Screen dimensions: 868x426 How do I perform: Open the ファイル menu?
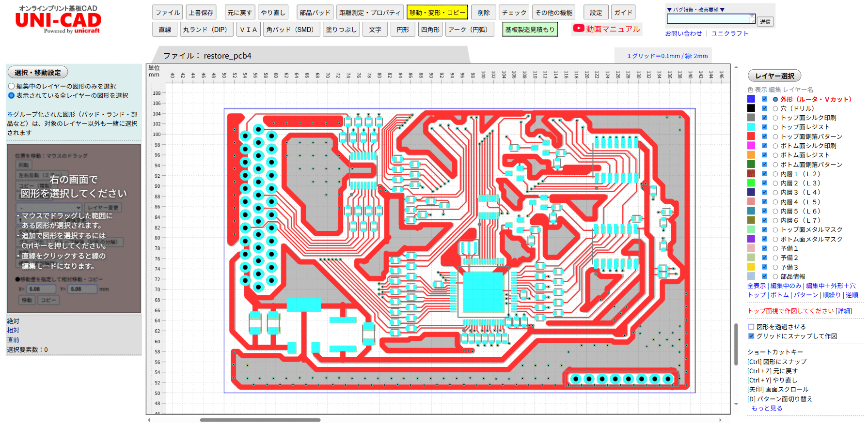(168, 13)
